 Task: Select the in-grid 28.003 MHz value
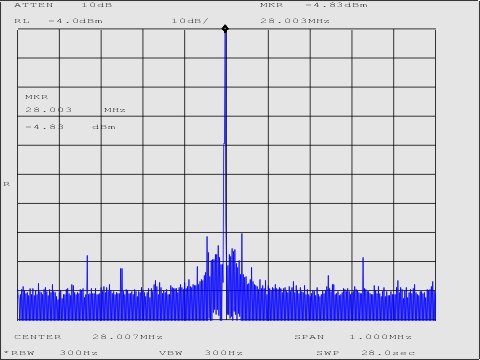tap(75, 110)
